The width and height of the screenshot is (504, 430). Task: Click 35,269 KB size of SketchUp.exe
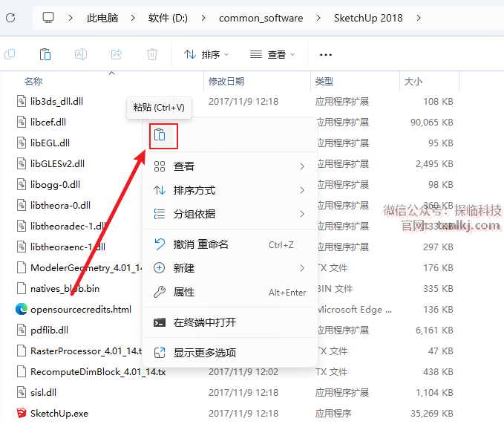point(432,413)
